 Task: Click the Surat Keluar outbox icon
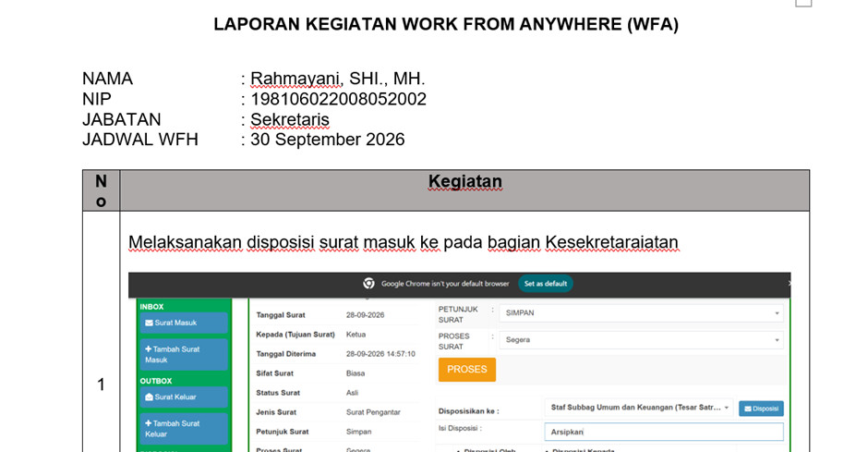click(149, 397)
